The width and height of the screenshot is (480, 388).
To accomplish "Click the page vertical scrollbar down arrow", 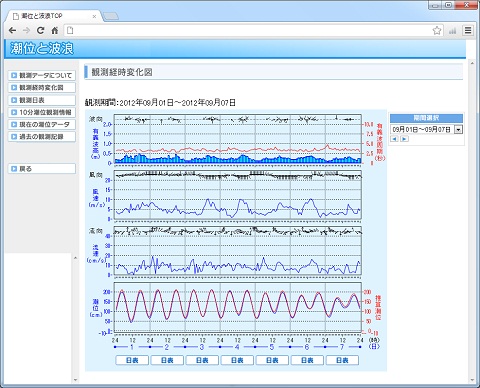I will (472, 380).
